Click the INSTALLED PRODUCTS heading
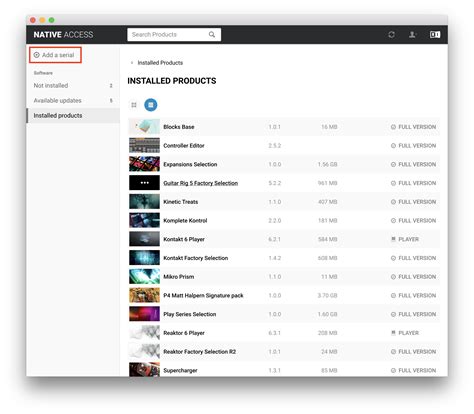The image size is (474, 414). tap(172, 81)
